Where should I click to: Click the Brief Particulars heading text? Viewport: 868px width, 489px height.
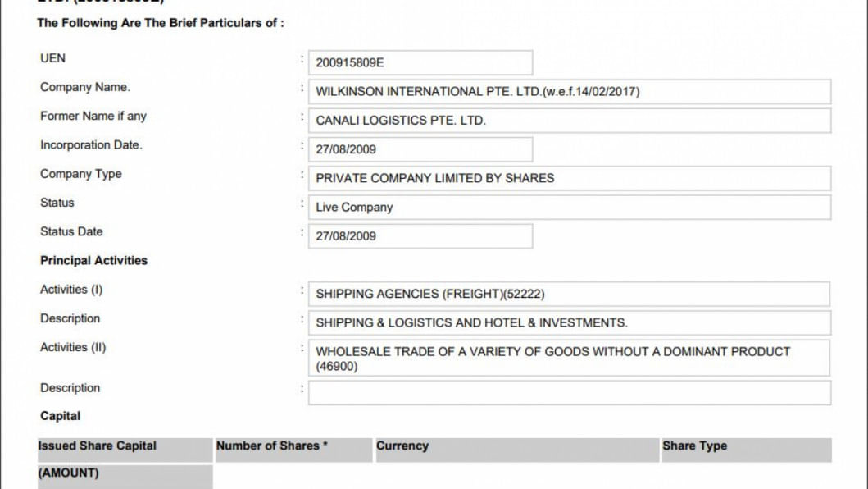tap(161, 23)
